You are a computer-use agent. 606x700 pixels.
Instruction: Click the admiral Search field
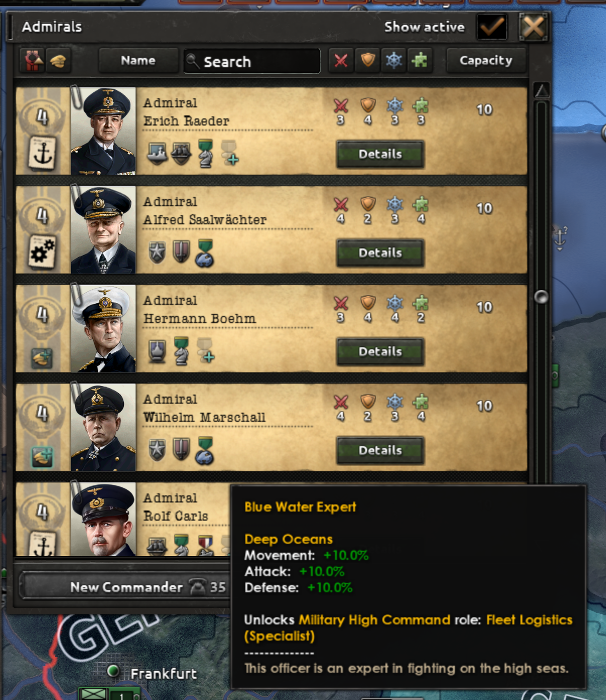(x=251, y=61)
